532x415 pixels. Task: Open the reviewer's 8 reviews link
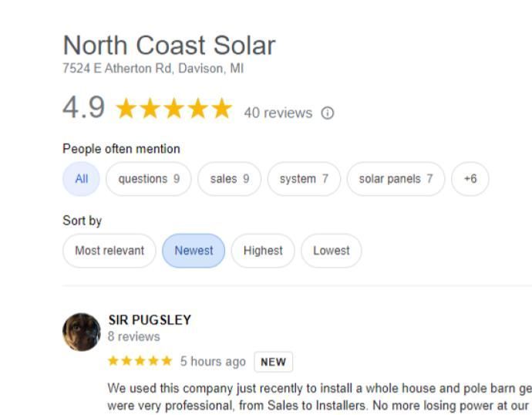click(134, 336)
